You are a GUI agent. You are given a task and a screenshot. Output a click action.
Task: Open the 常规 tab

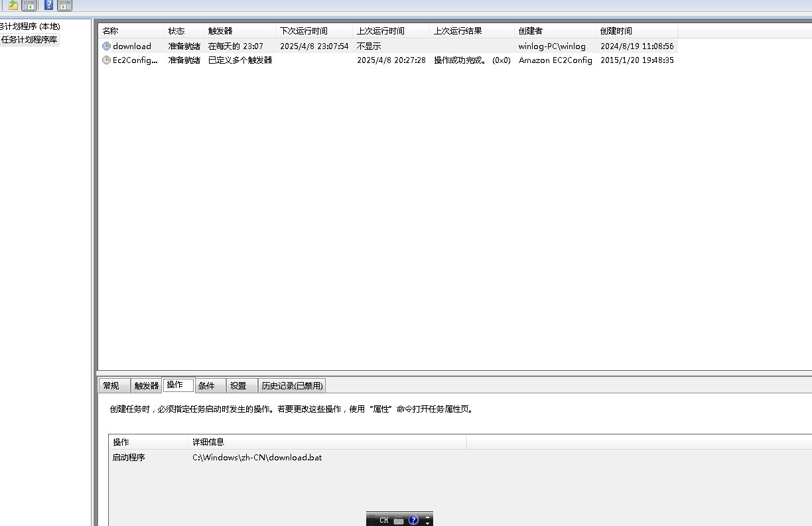point(111,386)
